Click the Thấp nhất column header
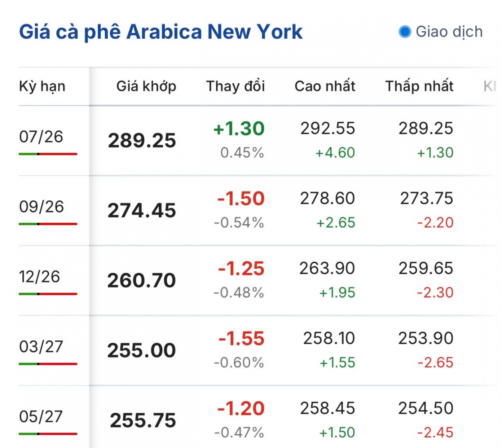This screenshot has height=448, width=502. 419,86
